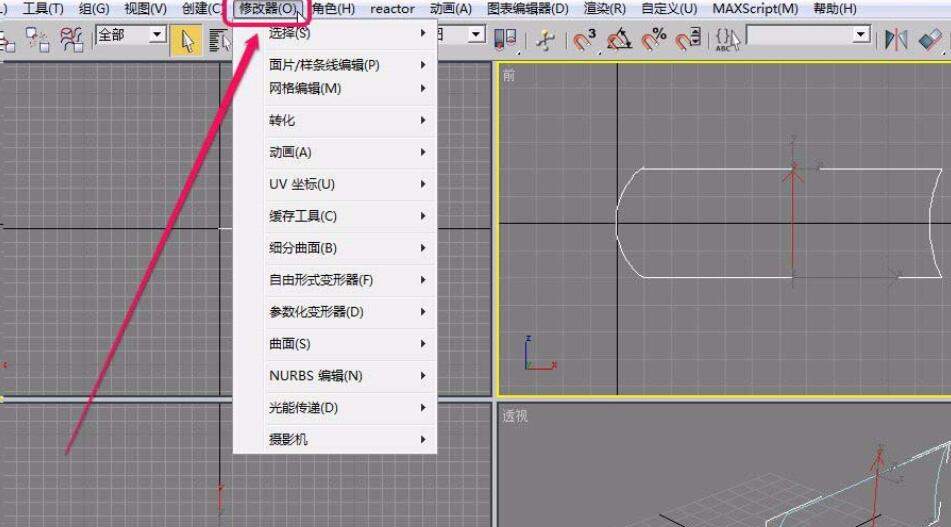Expand NURBS 编辑(N) submenu
The height and width of the screenshot is (527, 951).
350,376
